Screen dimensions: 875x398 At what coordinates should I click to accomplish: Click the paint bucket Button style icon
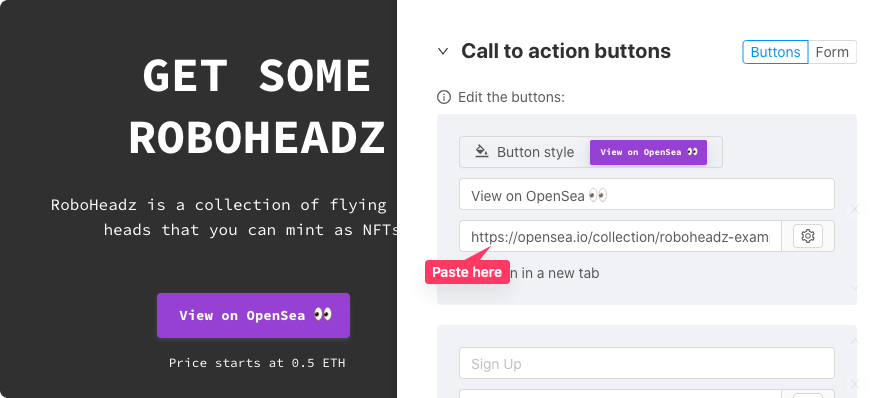[482, 152]
